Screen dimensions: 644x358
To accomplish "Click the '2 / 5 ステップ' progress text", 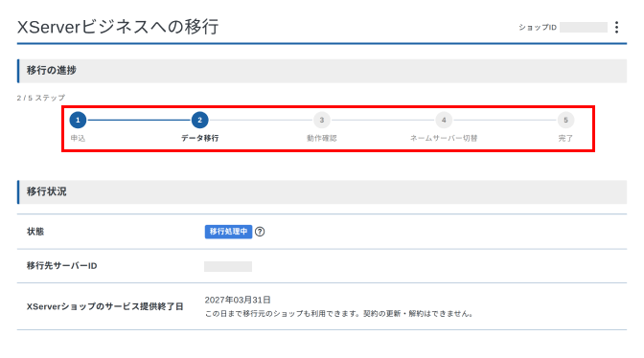I will [x=41, y=98].
